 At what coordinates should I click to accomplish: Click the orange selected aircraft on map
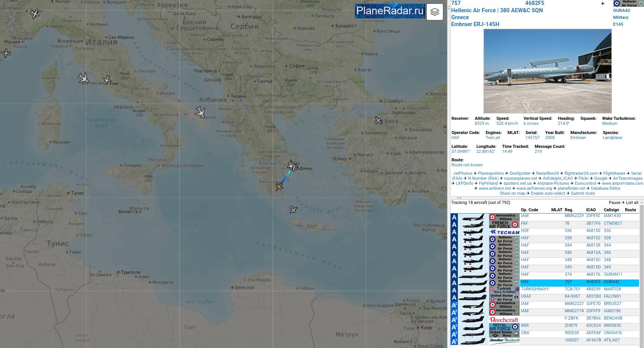pyautogui.click(x=279, y=187)
